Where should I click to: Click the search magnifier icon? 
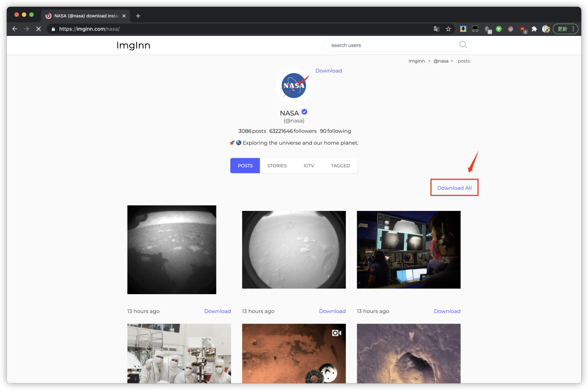[463, 45]
